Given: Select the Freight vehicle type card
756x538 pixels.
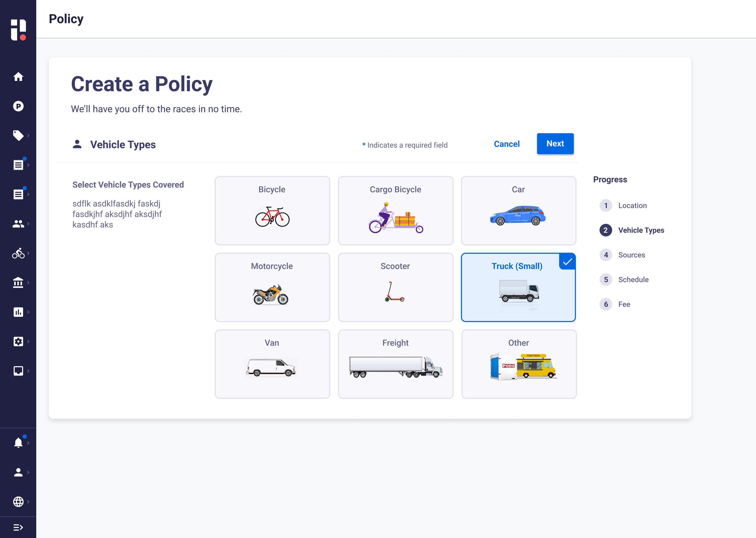Looking at the screenshot, I should 395,364.
